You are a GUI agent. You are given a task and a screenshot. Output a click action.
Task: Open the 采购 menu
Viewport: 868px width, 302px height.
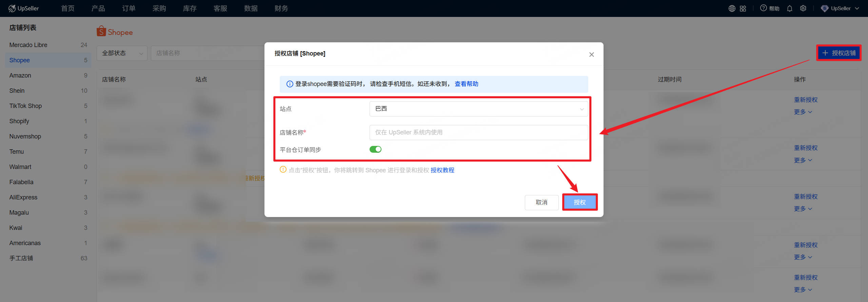coord(159,8)
